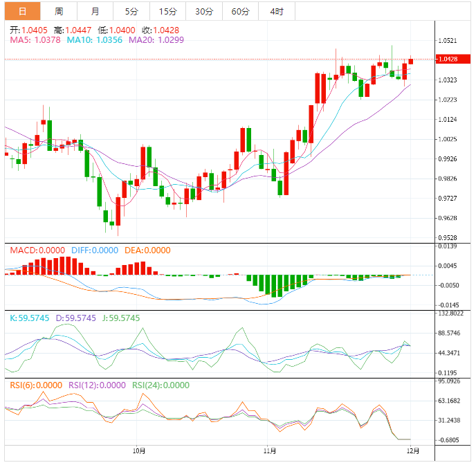
Task: Switch to the 5分 timeframe tab
Action: click(x=131, y=11)
